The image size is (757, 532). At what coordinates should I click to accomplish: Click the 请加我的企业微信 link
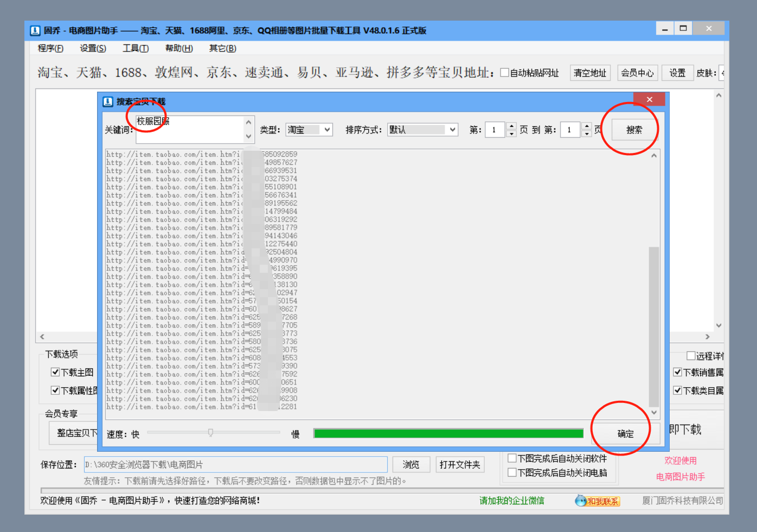511,501
